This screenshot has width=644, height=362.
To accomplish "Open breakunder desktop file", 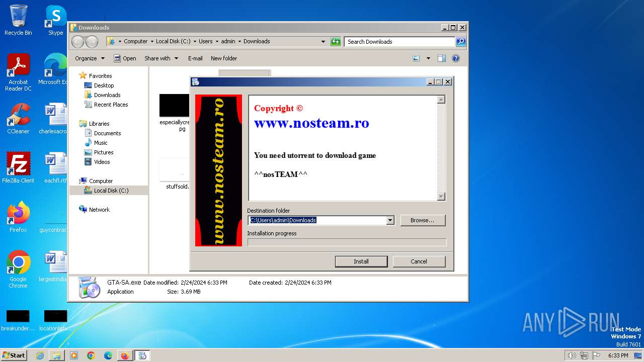I will point(18,320).
